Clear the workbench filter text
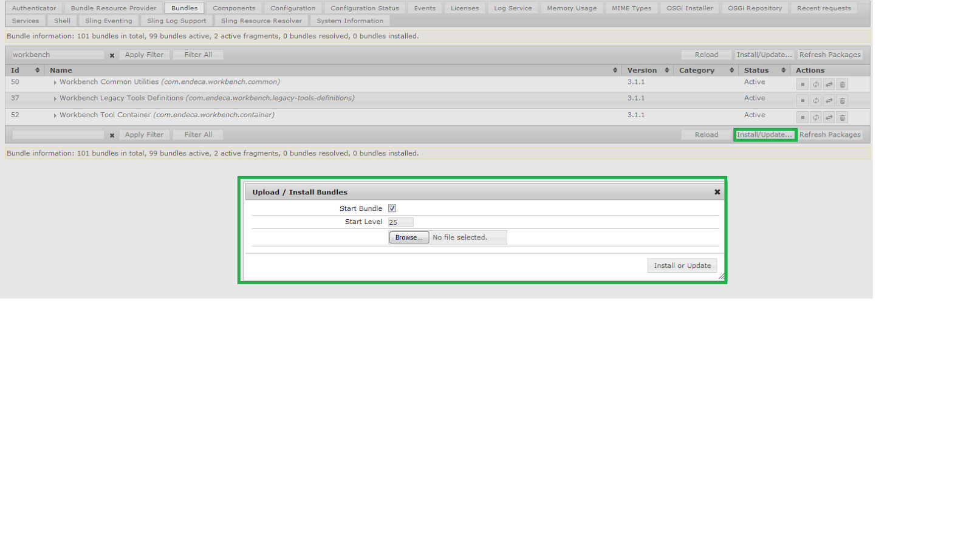 (x=111, y=55)
